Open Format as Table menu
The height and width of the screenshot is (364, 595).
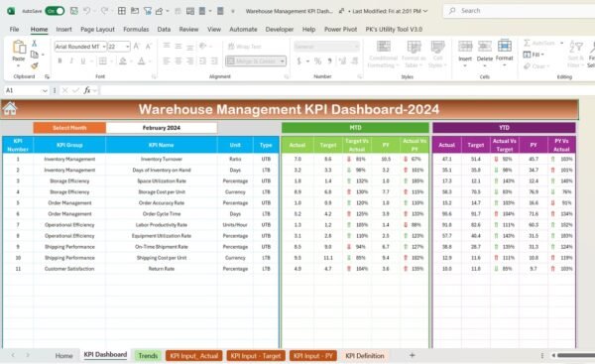pyautogui.click(x=414, y=55)
